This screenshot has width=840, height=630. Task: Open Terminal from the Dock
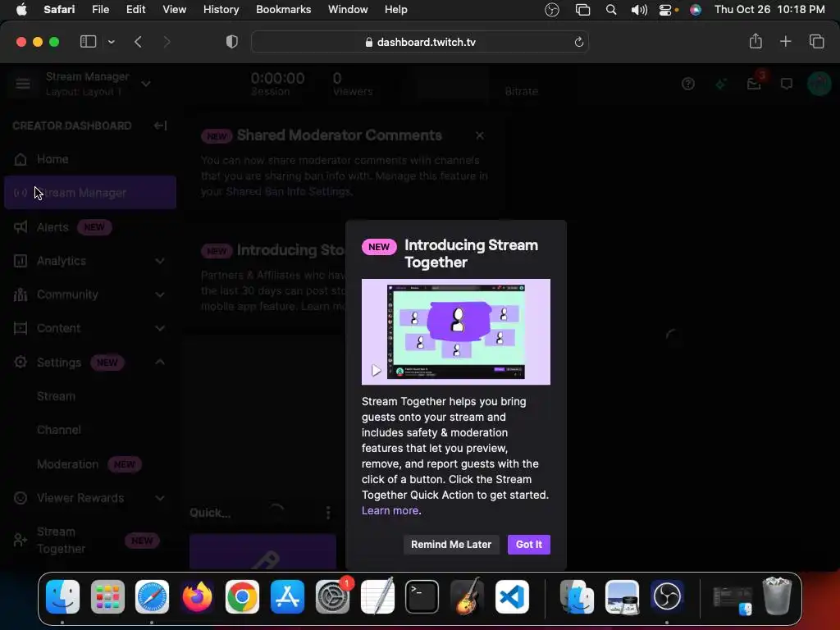(422, 596)
